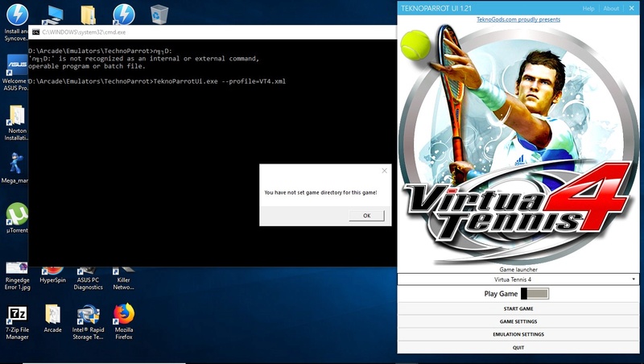Select the Intel Rapid Storage Technology icon
644x364 pixels.
[88, 322]
